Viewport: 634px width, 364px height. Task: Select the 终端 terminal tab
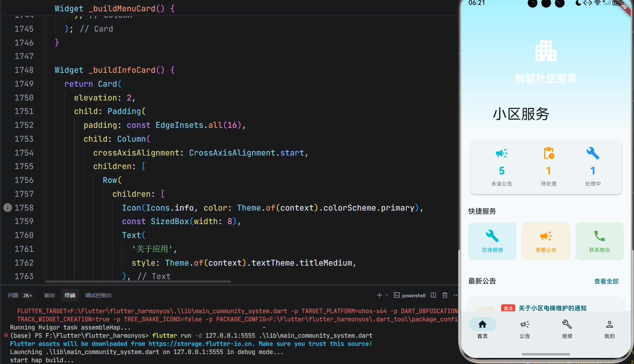click(x=70, y=295)
